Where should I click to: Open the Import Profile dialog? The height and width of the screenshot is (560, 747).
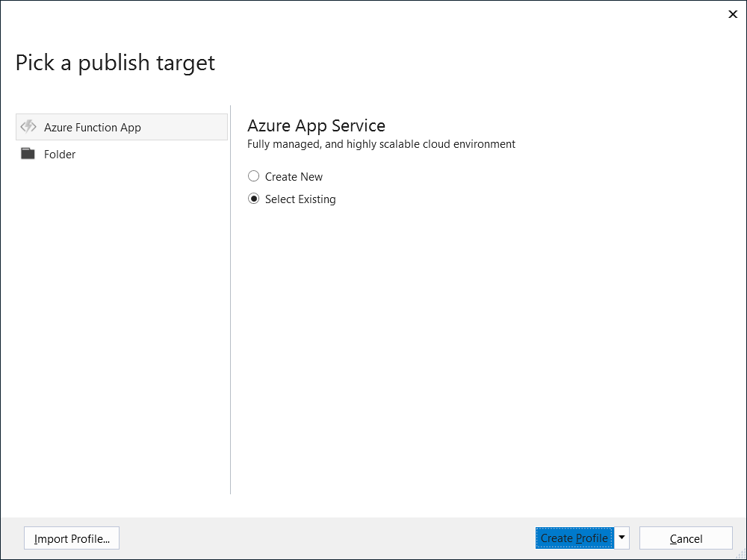click(72, 538)
